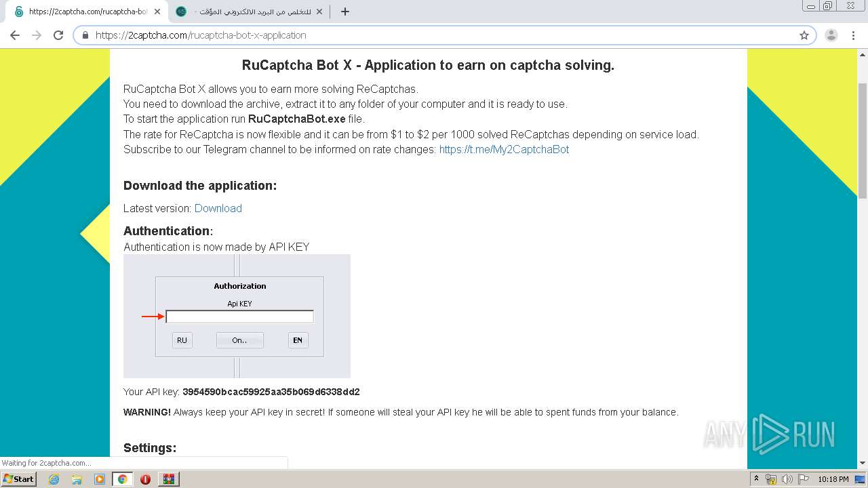Bookmark this page with the star icon

coord(804,35)
